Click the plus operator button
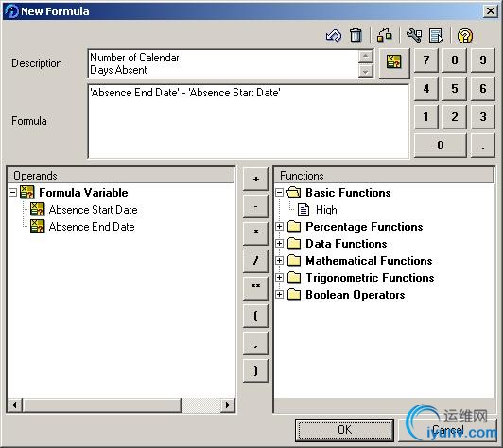This screenshot has width=503, height=448. (255, 179)
